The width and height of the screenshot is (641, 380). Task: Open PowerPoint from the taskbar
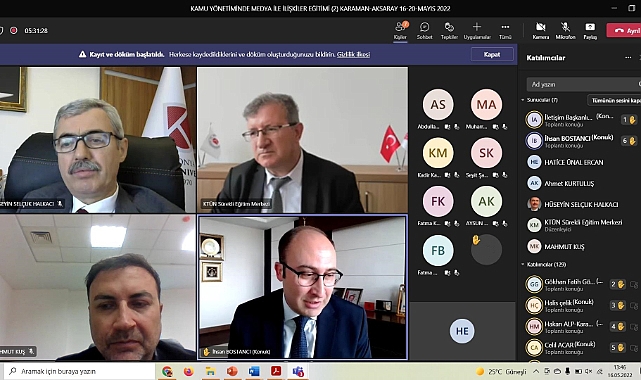(x=232, y=371)
